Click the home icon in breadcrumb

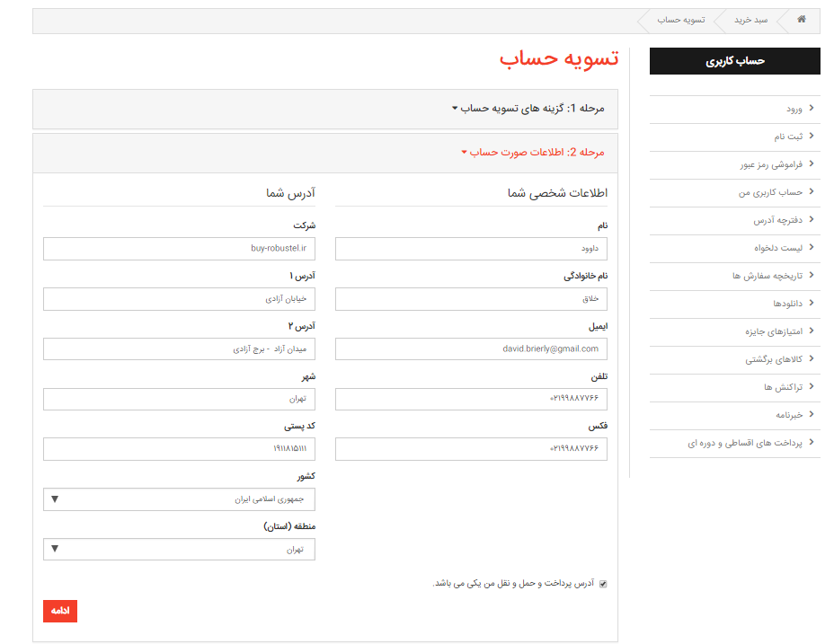(x=802, y=20)
